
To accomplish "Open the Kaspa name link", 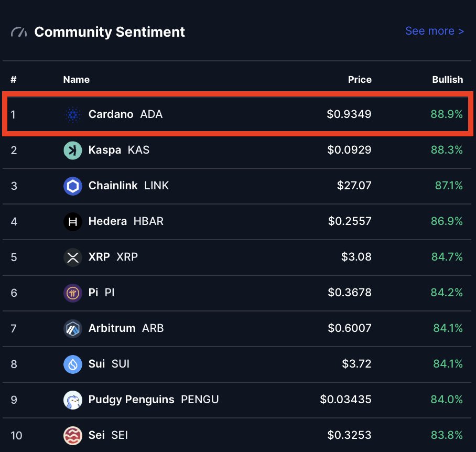I will 105,150.
